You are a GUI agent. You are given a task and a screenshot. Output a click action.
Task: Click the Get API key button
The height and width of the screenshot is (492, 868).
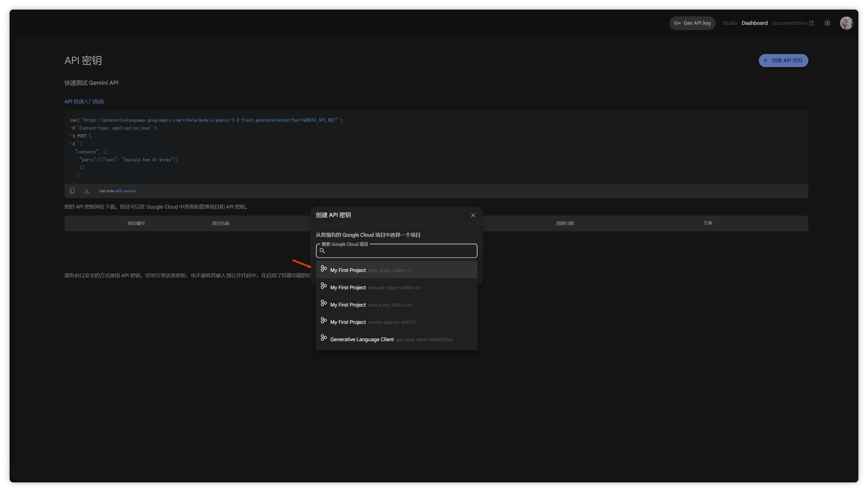coord(692,23)
